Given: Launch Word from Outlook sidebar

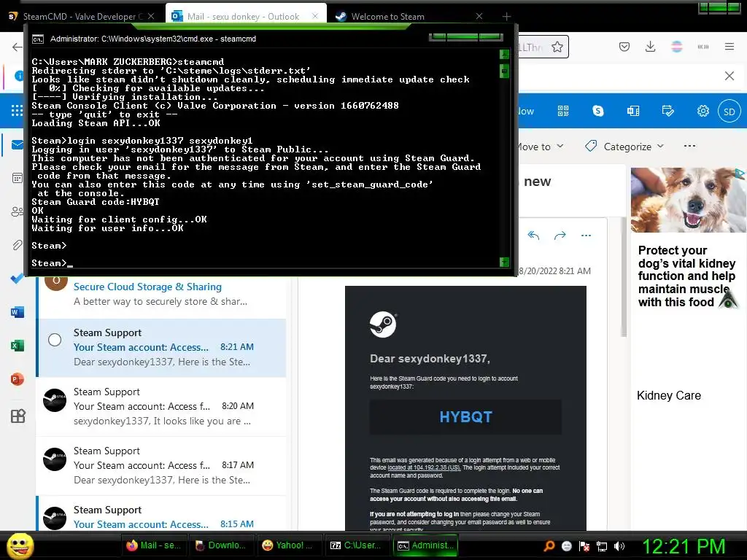Looking at the screenshot, I should click(18, 312).
